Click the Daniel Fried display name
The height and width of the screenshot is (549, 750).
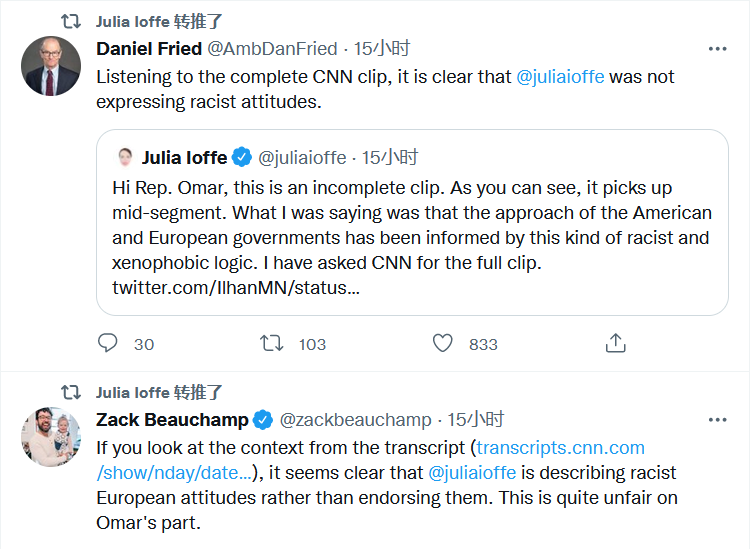tap(149, 48)
